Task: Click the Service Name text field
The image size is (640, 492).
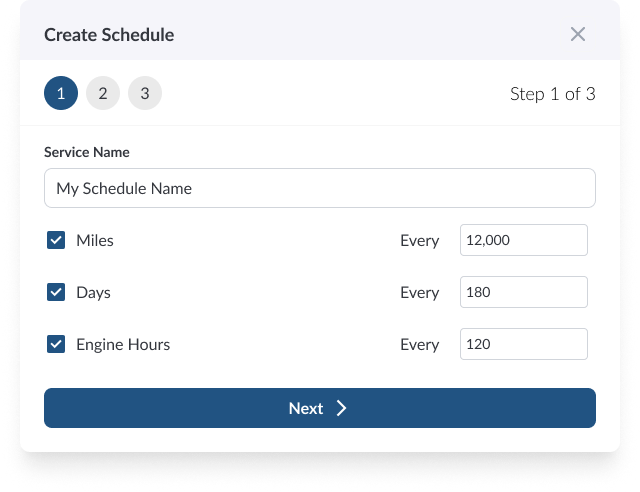Action: tap(320, 188)
